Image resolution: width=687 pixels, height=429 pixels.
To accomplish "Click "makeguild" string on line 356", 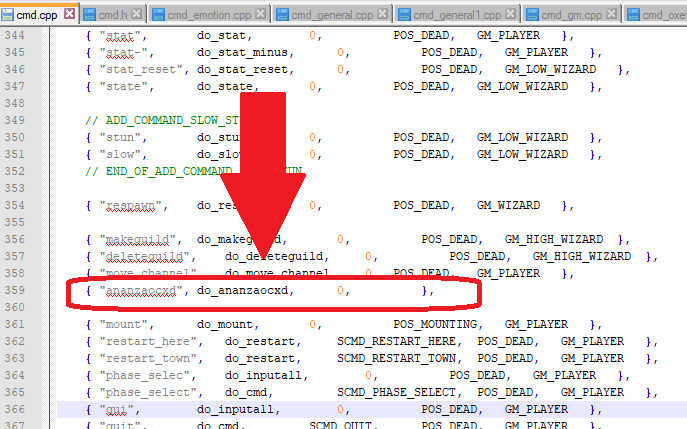I will [x=138, y=239].
